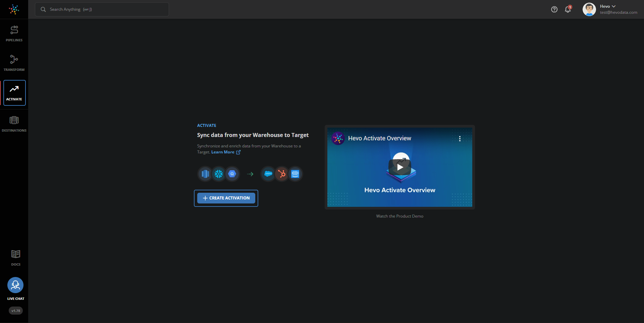Viewport: 644px width, 323px height.
Task: Click the HubSpot target icon
Action: tap(282, 174)
